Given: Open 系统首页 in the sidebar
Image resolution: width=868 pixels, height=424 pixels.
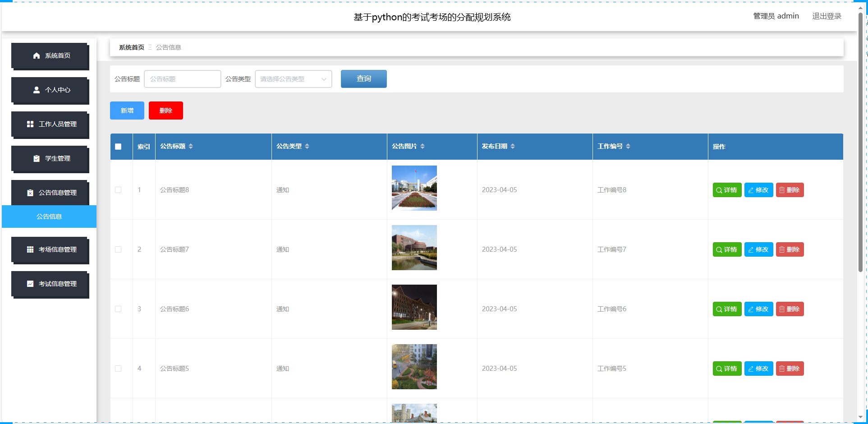Looking at the screenshot, I should coord(50,55).
